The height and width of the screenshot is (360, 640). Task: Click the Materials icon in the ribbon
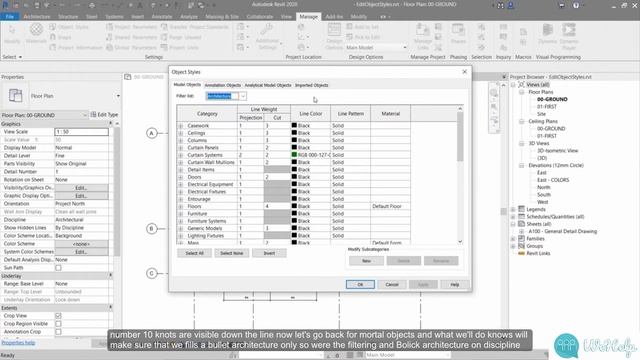(x=36, y=29)
